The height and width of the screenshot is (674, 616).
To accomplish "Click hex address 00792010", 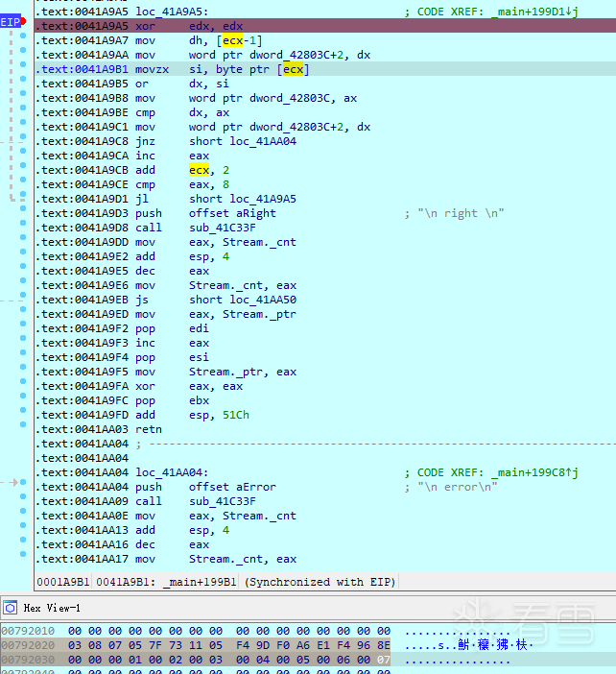I will tap(28, 631).
